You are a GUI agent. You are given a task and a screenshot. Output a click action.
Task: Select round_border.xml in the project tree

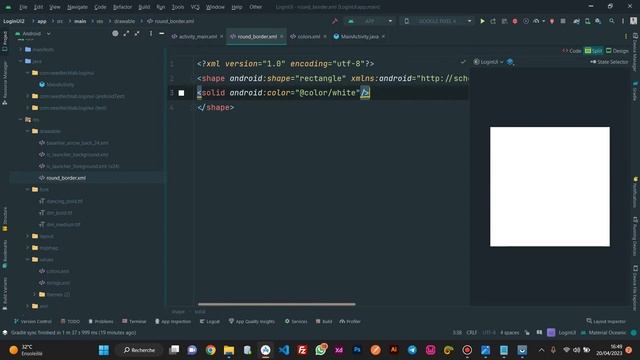pos(66,178)
